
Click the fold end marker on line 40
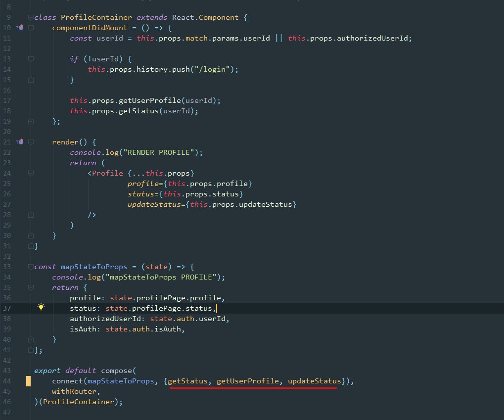tap(31, 339)
